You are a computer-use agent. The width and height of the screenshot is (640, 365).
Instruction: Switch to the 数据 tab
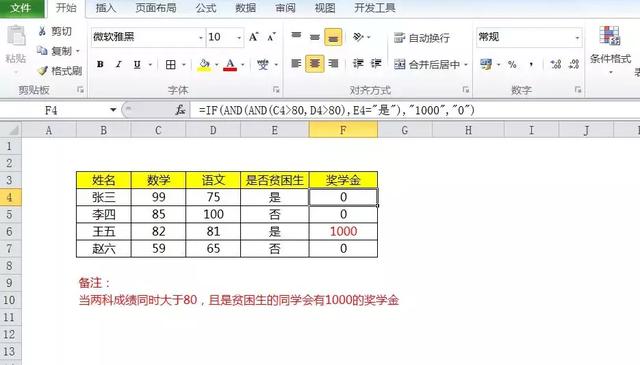pyautogui.click(x=245, y=8)
